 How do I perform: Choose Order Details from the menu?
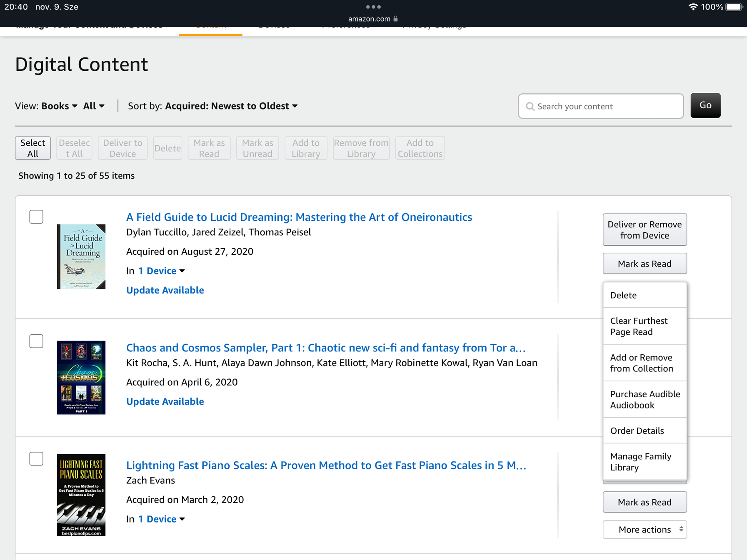coord(637,431)
